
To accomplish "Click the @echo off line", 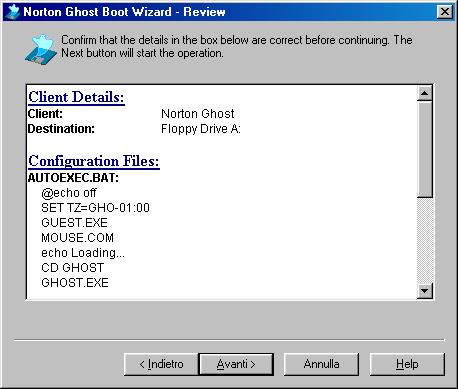I will 69,193.
